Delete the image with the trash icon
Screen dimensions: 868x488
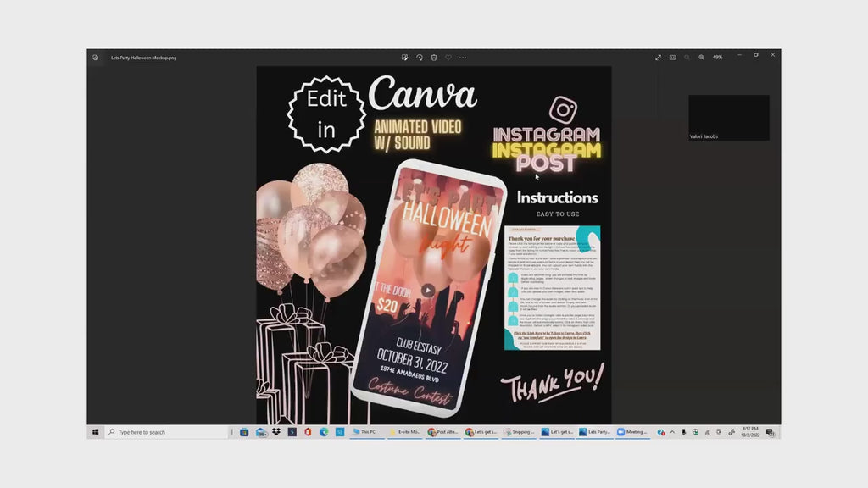coord(434,58)
